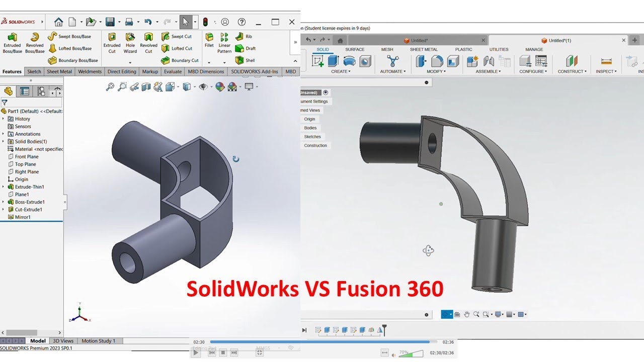
Task: Open the 3D Views bottom tab
Action: pyautogui.click(x=63, y=341)
